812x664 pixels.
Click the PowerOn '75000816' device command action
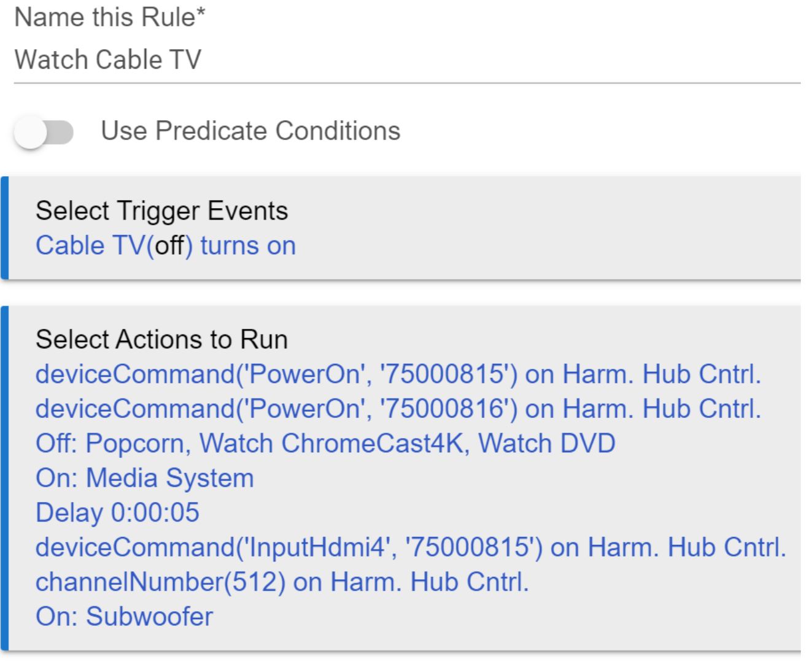pyautogui.click(x=399, y=409)
